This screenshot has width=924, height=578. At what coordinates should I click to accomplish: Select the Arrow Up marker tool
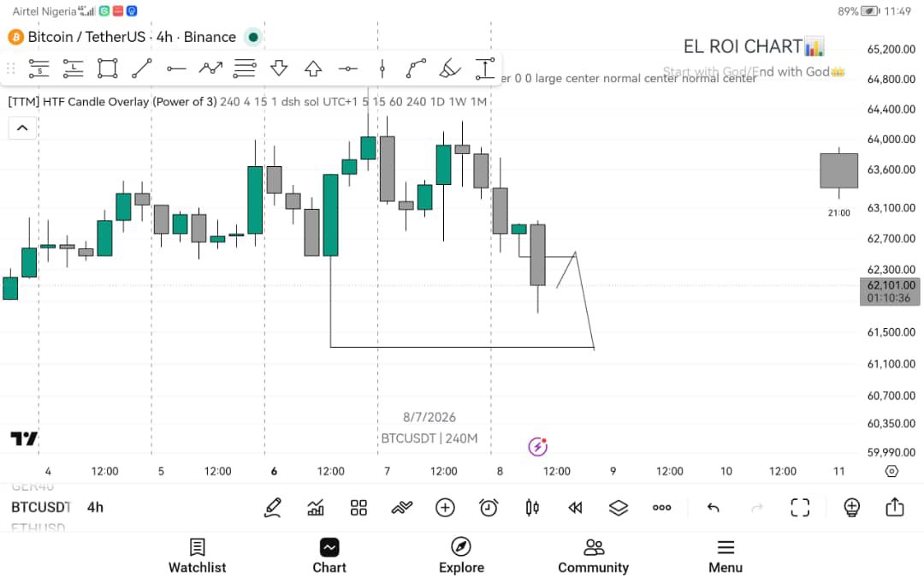pos(313,69)
